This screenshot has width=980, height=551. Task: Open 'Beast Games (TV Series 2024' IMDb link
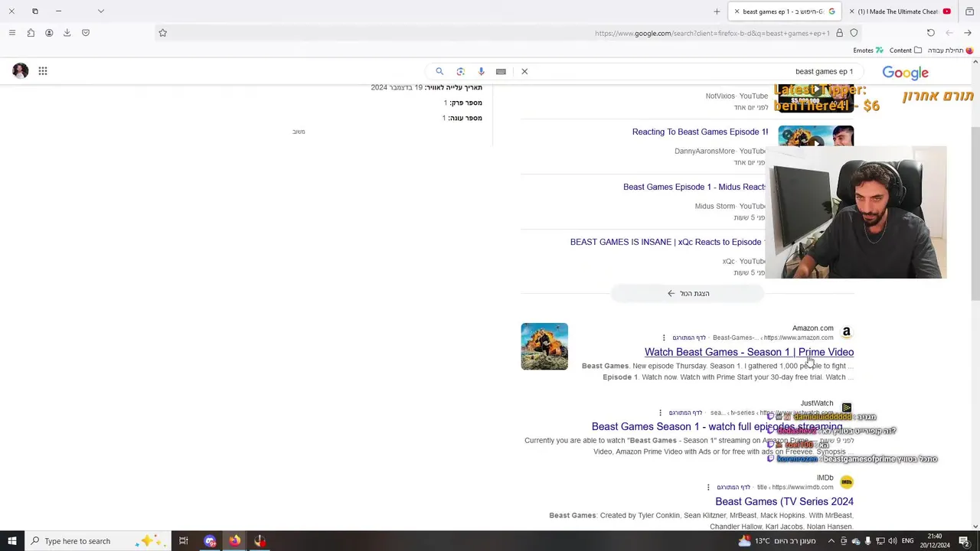point(784,501)
